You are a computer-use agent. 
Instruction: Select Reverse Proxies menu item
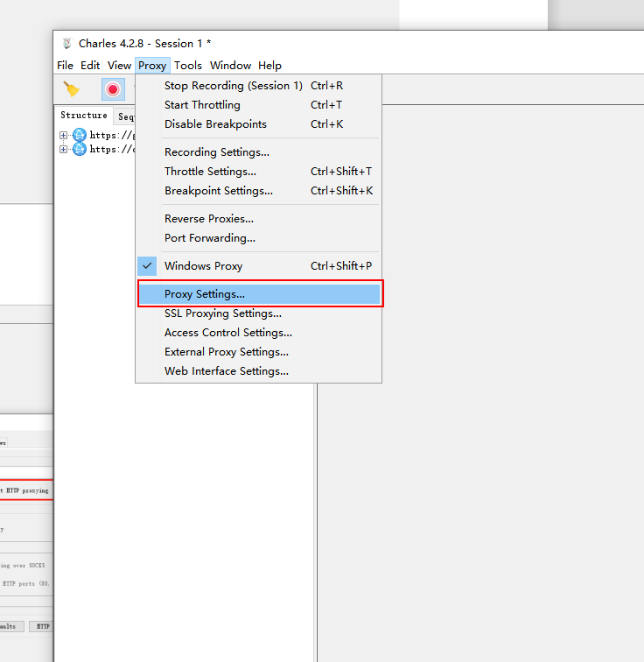(x=258, y=219)
